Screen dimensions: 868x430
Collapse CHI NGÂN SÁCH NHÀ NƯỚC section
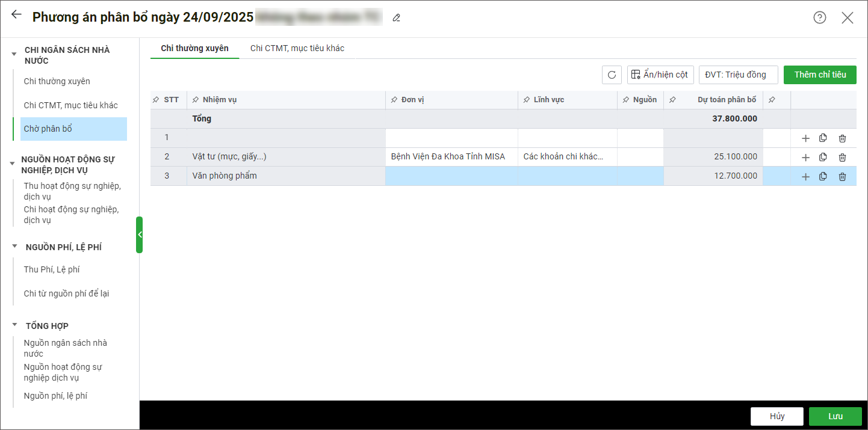[x=14, y=54]
